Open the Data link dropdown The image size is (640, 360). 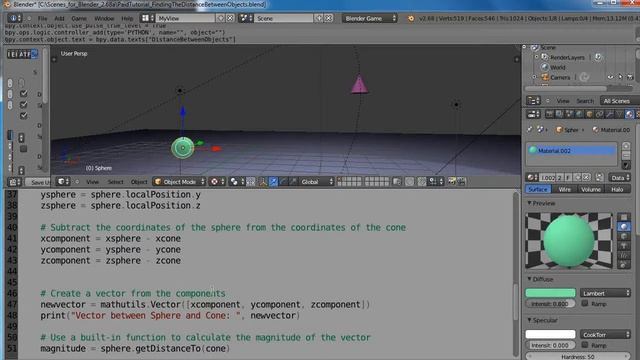[x=620, y=177]
